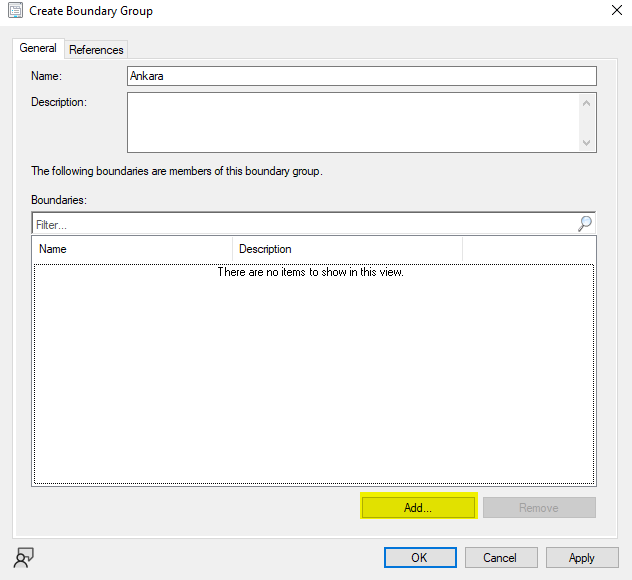The height and width of the screenshot is (580, 632).
Task: Switch to the References tab
Action: [x=96, y=50]
